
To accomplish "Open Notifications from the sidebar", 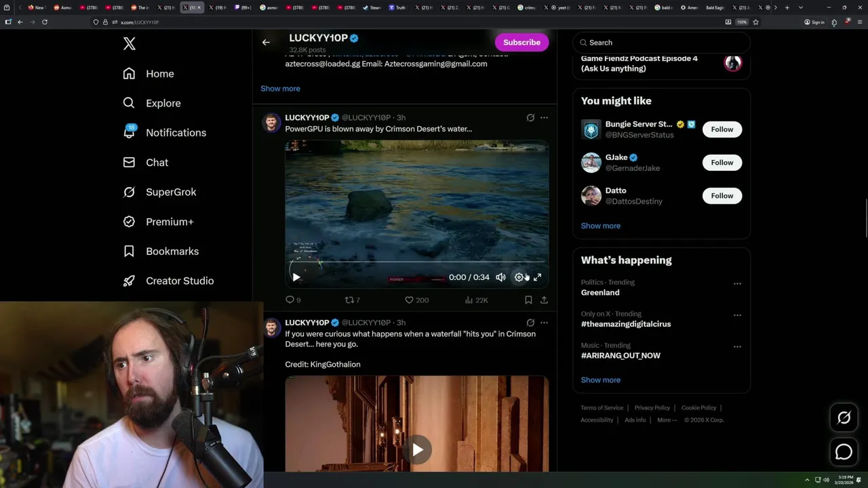I will (x=165, y=133).
